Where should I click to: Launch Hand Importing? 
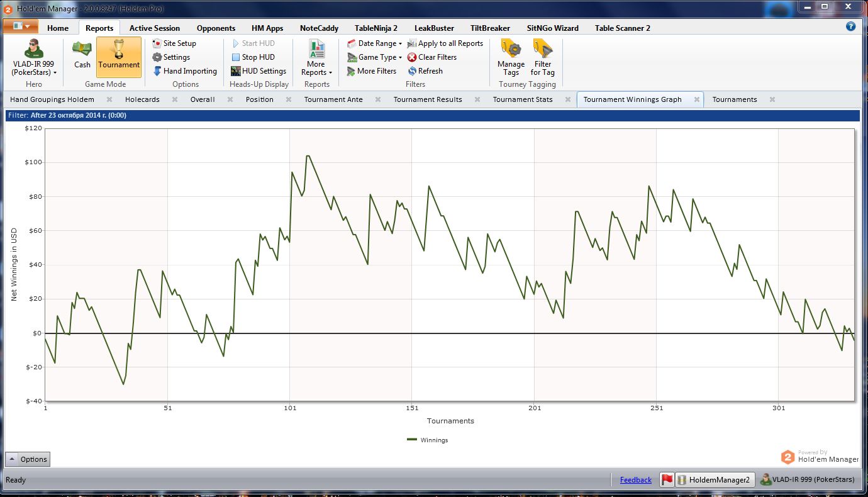coord(185,71)
